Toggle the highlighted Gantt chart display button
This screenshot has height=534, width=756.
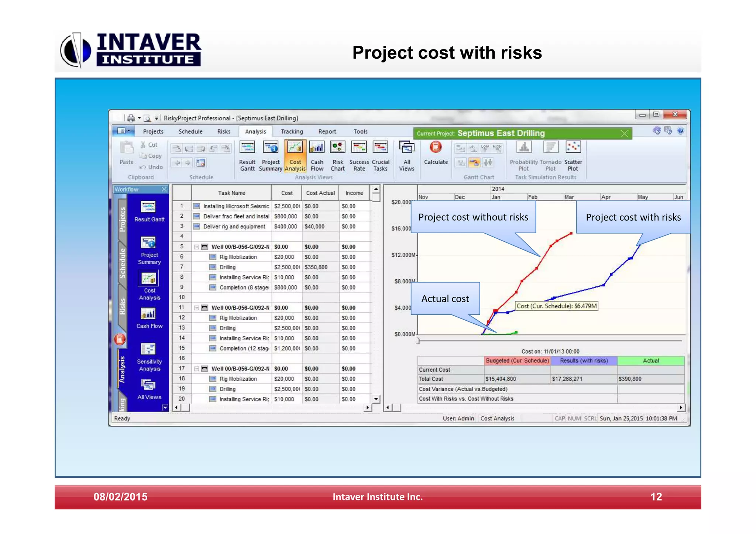coord(474,162)
